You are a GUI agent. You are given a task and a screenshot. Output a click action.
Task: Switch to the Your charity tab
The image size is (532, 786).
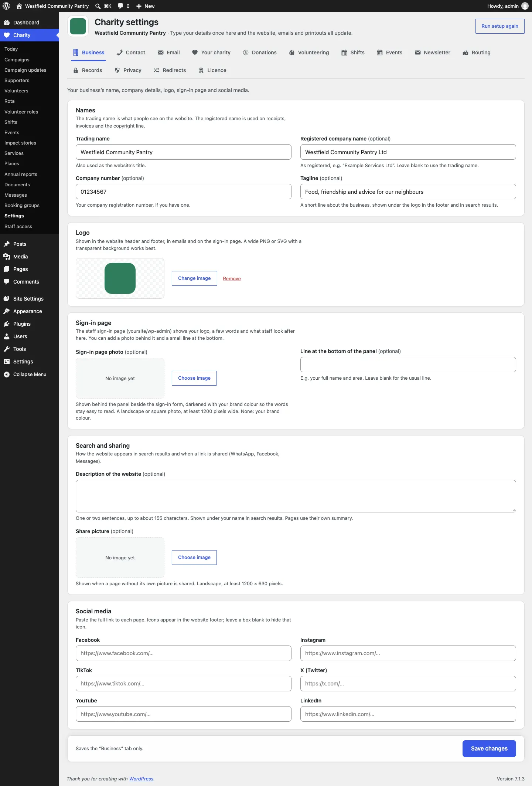point(211,52)
